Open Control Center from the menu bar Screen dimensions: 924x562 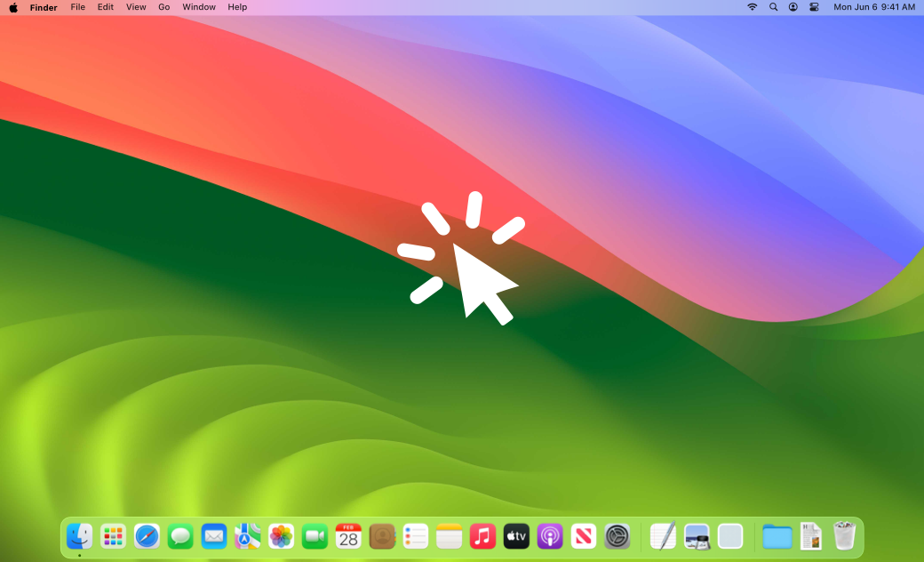813,7
